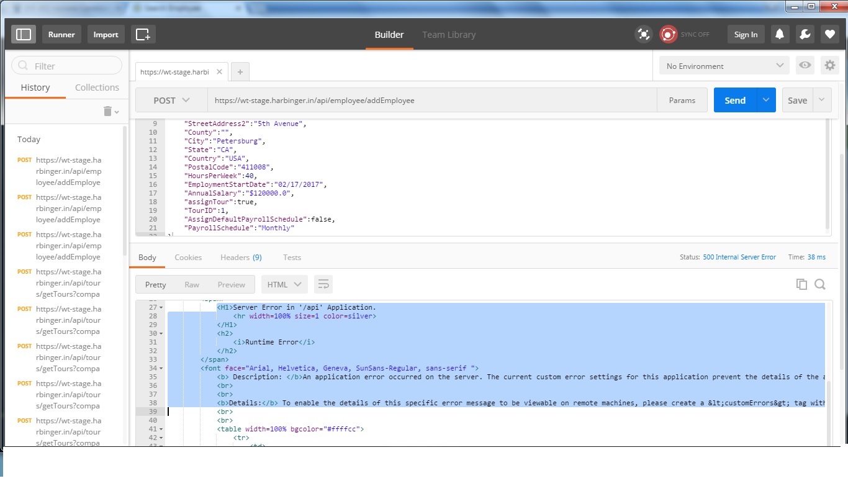The width and height of the screenshot is (848, 504).
Task: Toggle line wrap in response
Action: pyautogui.click(x=323, y=284)
